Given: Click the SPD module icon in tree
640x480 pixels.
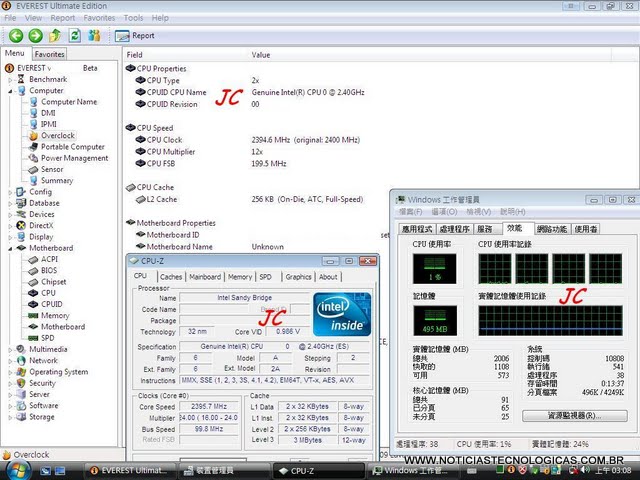Looking at the screenshot, I should 33,338.
